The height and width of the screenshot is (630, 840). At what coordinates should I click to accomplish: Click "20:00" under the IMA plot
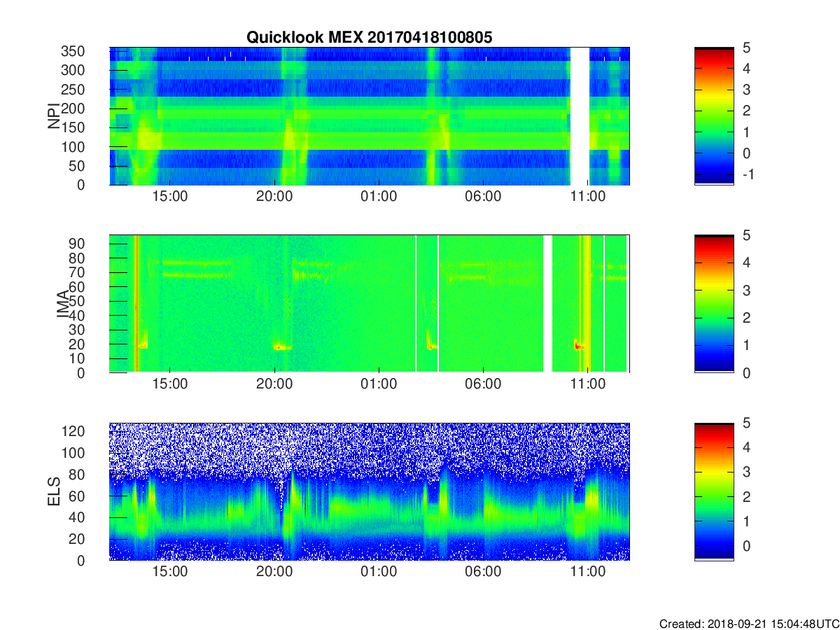(274, 384)
